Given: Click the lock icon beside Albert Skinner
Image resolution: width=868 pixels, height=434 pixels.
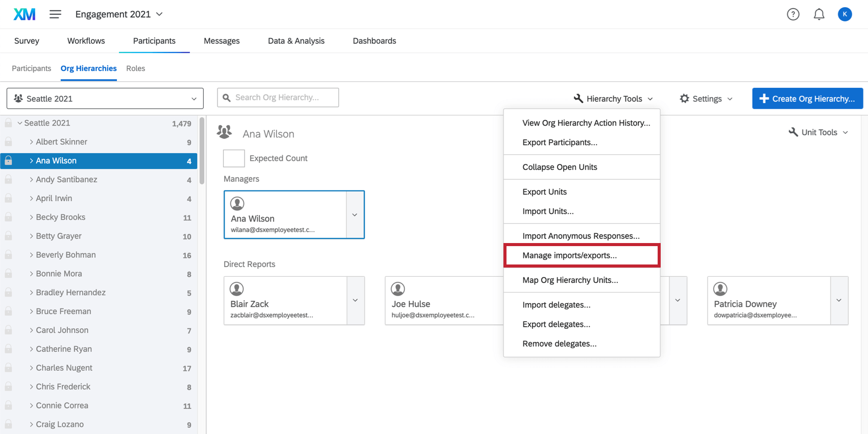Looking at the screenshot, I should tap(9, 142).
